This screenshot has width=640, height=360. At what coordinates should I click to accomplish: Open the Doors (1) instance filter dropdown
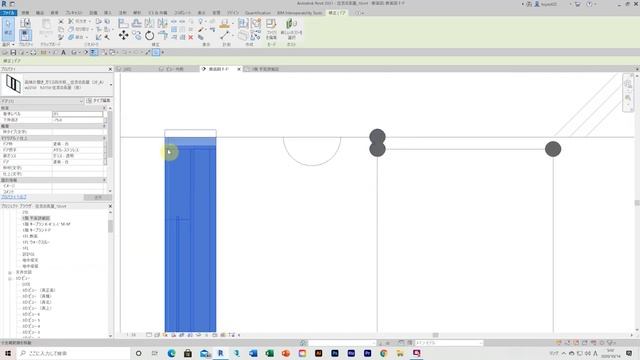click(x=82, y=101)
